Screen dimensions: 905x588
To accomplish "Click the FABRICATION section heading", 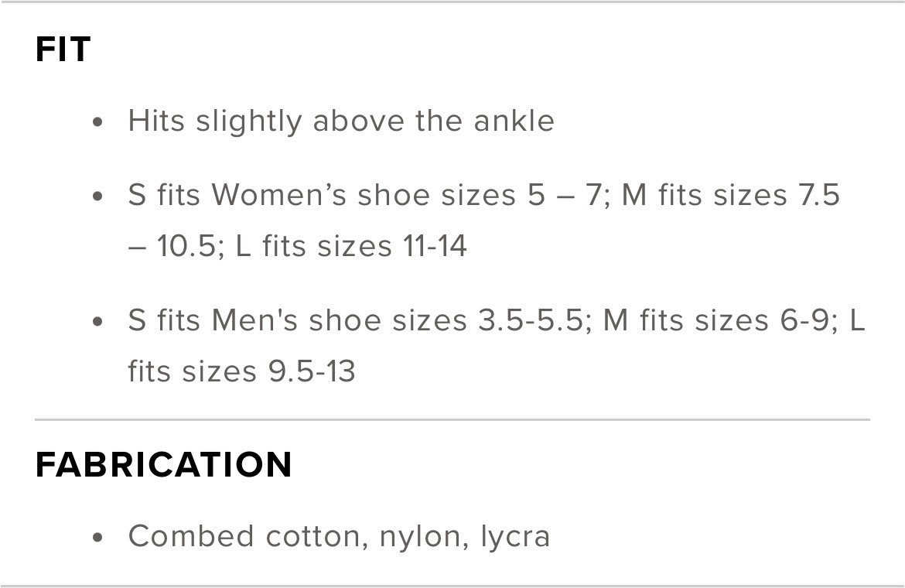I will click(164, 465).
